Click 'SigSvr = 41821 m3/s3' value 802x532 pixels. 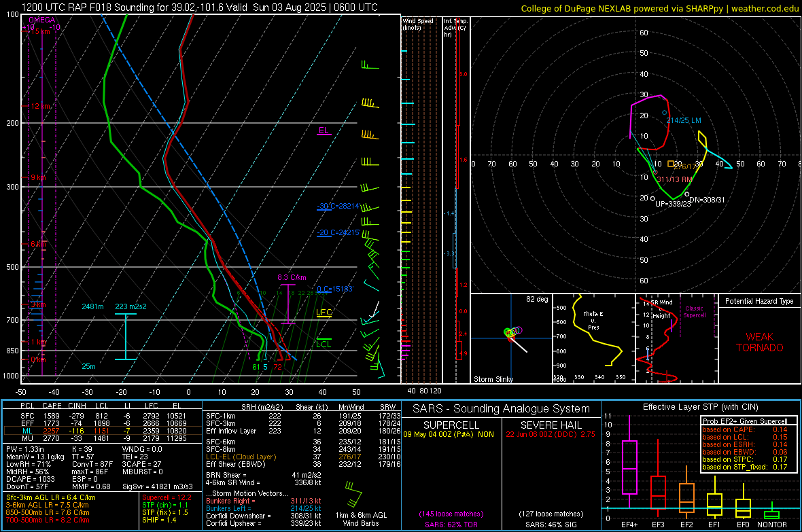(x=158, y=486)
